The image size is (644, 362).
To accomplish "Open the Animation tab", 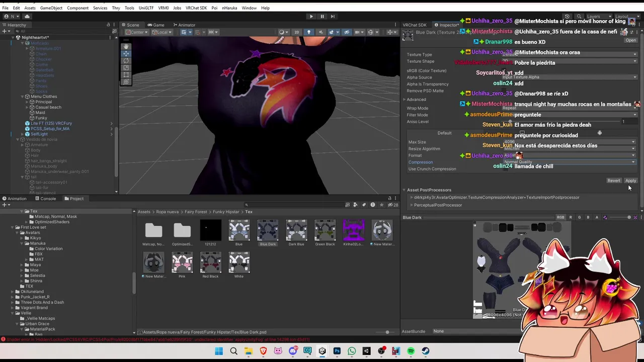I will tap(14, 199).
